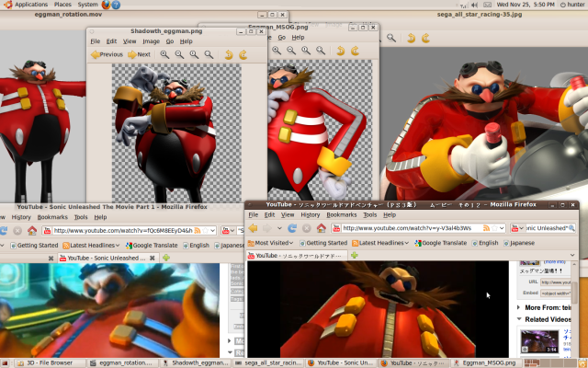Open new tab in Sonic Unleashed Firefox window
This screenshot has height=368, width=588.
166,258
